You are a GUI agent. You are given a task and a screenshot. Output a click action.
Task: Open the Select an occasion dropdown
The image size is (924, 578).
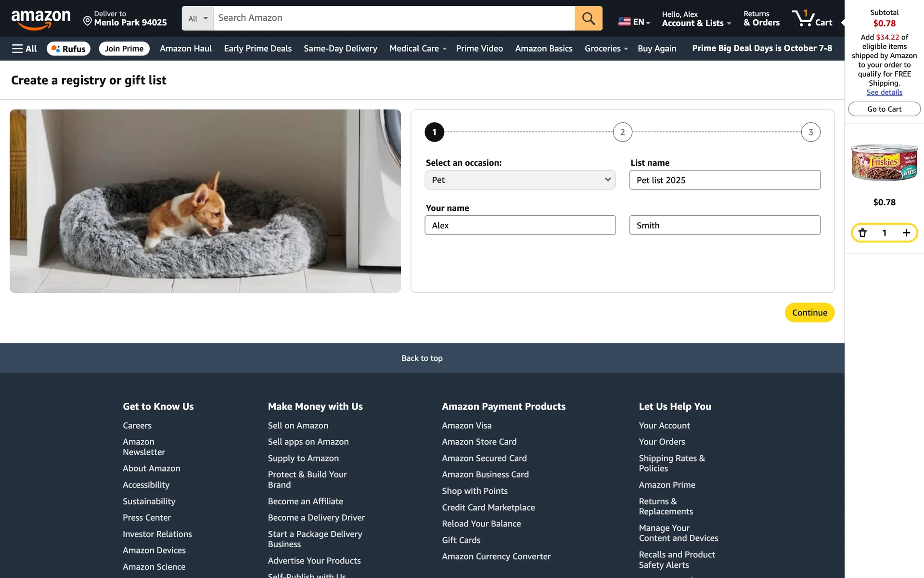click(520, 180)
